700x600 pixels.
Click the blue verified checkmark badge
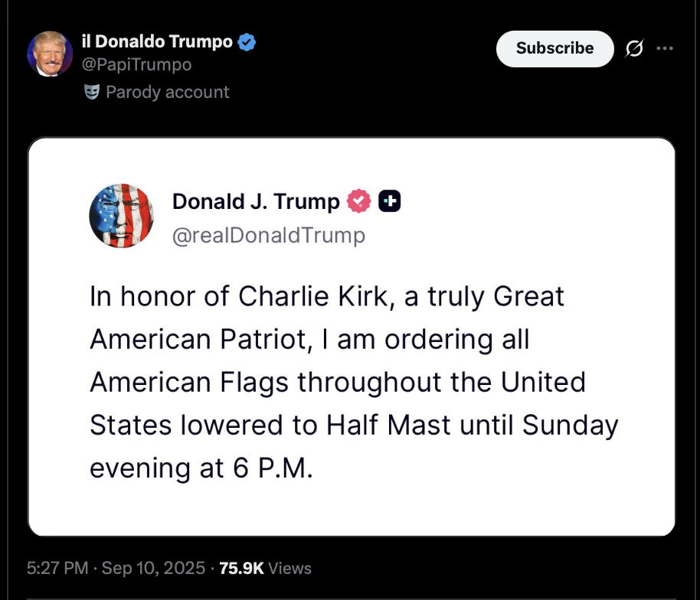[x=247, y=42]
